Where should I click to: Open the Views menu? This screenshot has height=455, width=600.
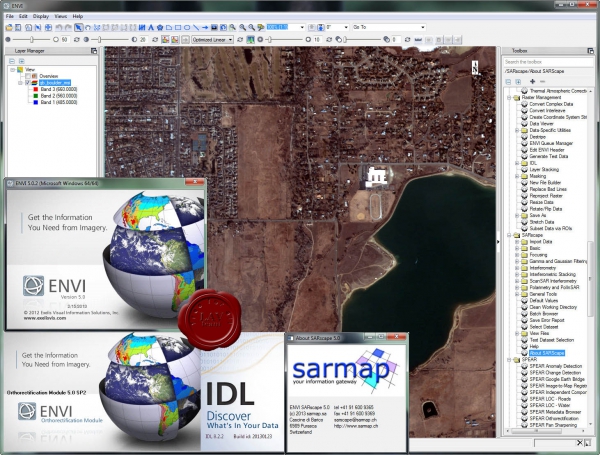tap(60, 16)
